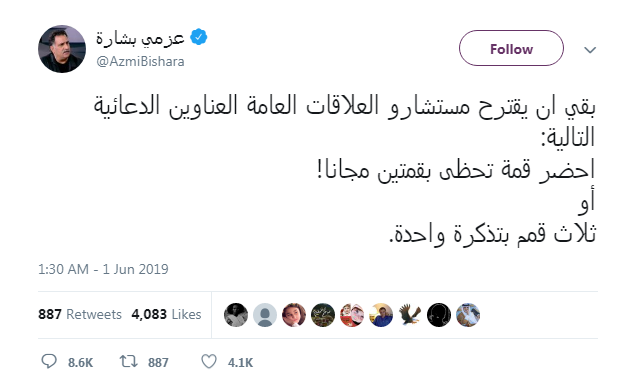This screenshot has height=384, width=635.
Task: Follow the AzmiBishara account
Action: 511,48
